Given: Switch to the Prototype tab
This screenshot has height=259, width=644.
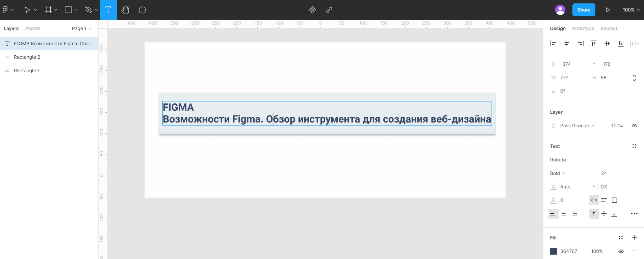Looking at the screenshot, I should click(583, 28).
